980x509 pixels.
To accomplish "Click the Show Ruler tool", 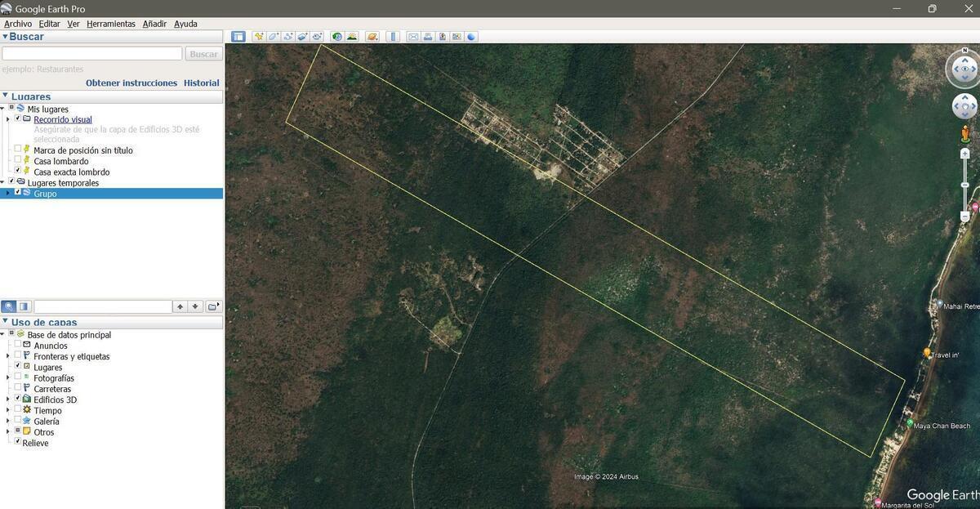I will pyautogui.click(x=393, y=37).
